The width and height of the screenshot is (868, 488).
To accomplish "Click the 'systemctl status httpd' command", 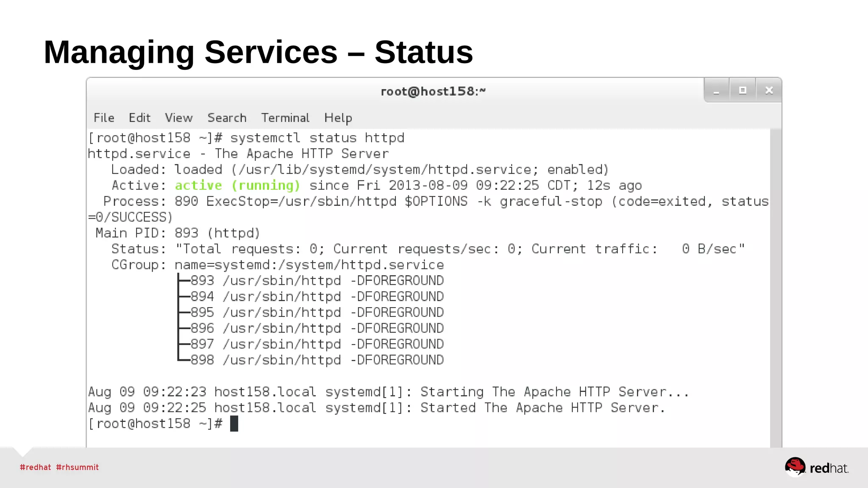I will (x=317, y=138).
